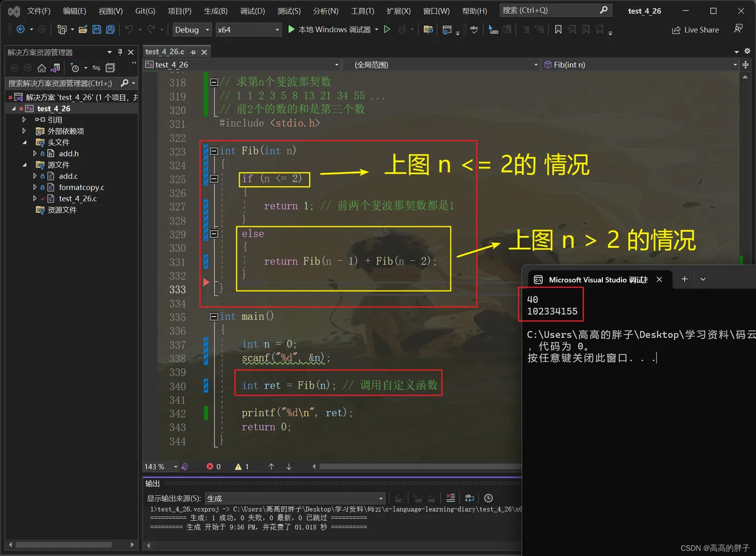756x556 pixels.
Task: Save the current file with the single disk icon
Action: (97, 30)
